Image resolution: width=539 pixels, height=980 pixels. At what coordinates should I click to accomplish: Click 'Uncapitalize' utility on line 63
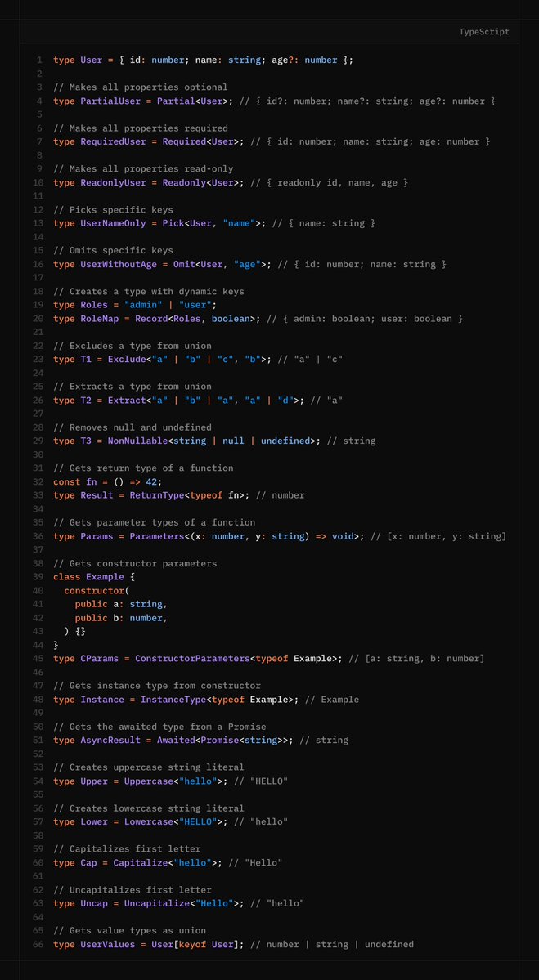click(157, 904)
